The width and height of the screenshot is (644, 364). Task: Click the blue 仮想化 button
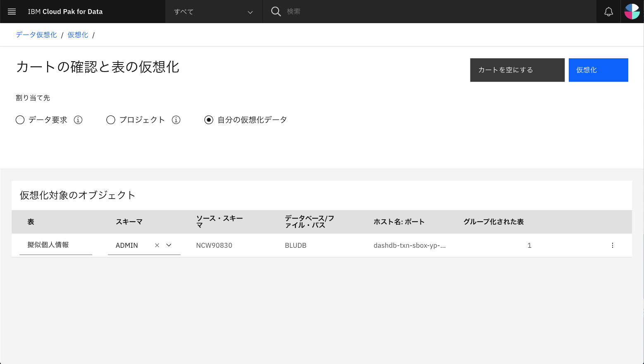(x=598, y=70)
